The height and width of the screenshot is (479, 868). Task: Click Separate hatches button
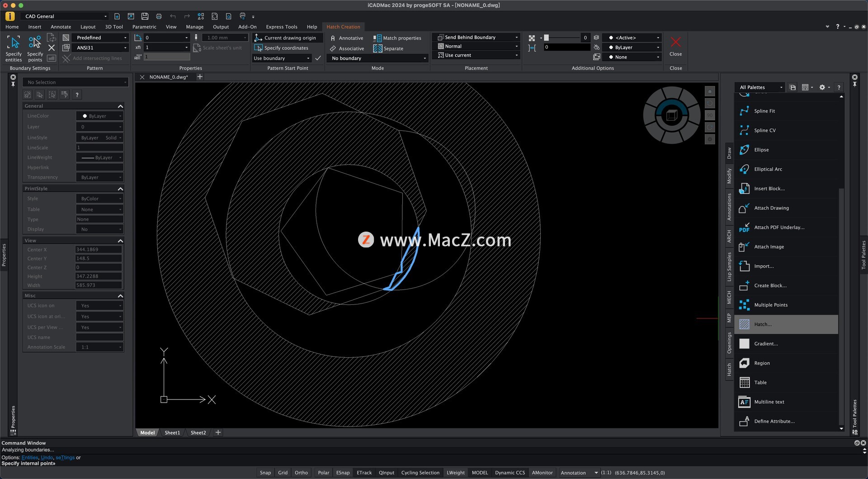coord(388,48)
